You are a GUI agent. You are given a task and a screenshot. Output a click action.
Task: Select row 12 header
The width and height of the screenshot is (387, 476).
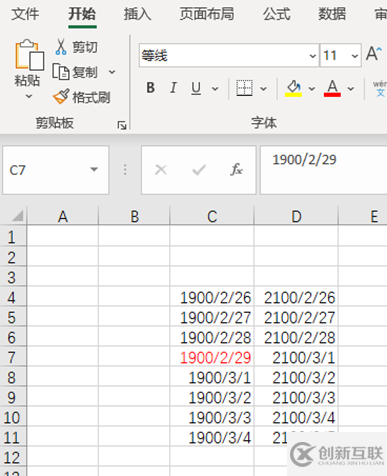[12, 457]
